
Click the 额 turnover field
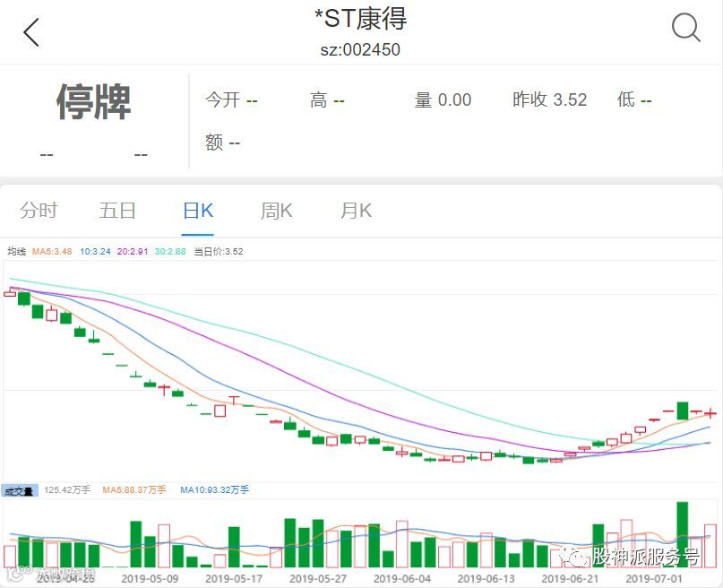[223, 142]
